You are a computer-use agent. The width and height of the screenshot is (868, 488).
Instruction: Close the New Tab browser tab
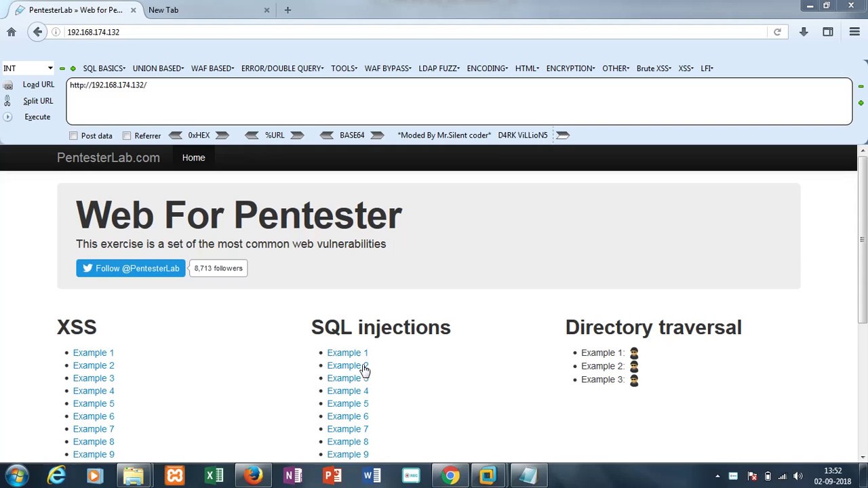[267, 10]
